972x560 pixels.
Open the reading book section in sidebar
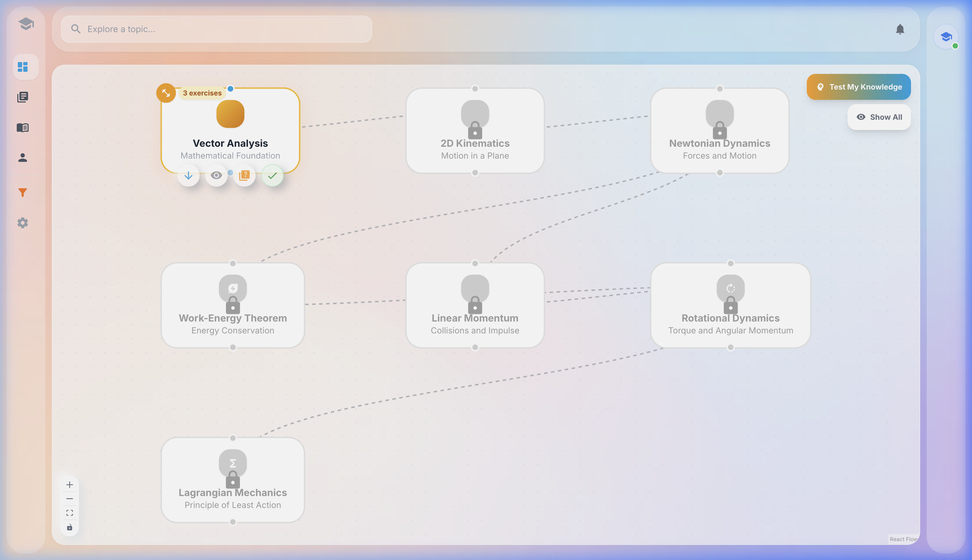click(23, 127)
